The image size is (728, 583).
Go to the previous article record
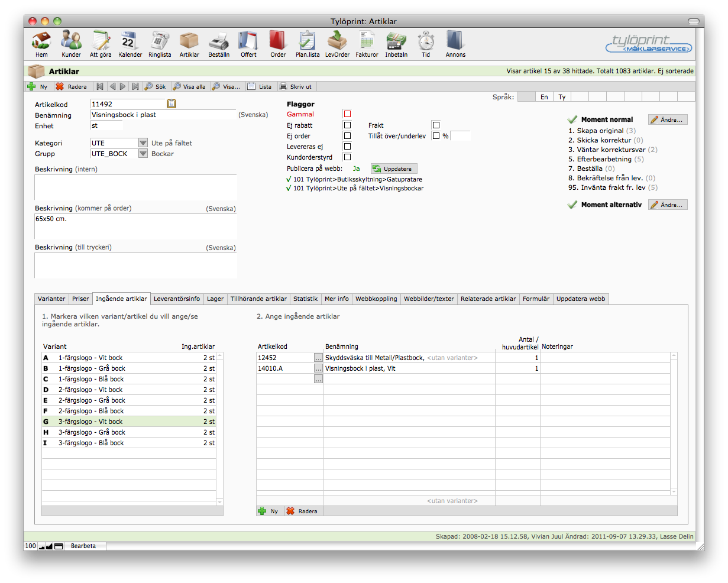click(x=112, y=86)
